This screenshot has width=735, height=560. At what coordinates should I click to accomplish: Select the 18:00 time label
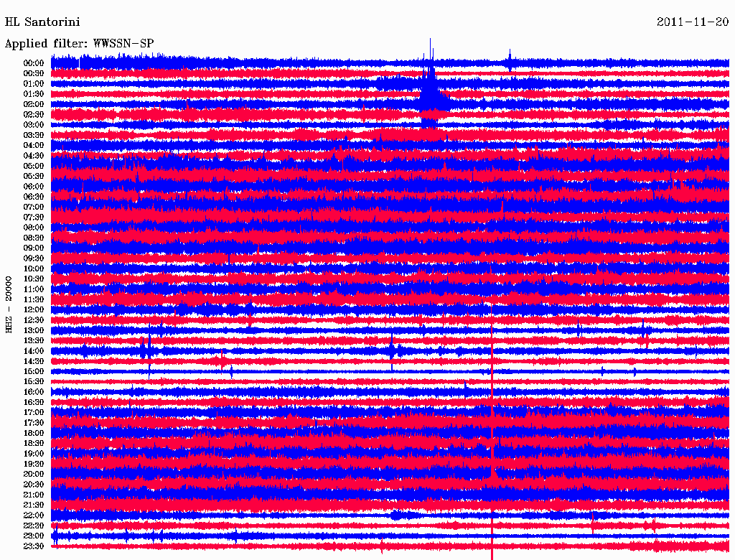pyautogui.click(x=34, y=433)
